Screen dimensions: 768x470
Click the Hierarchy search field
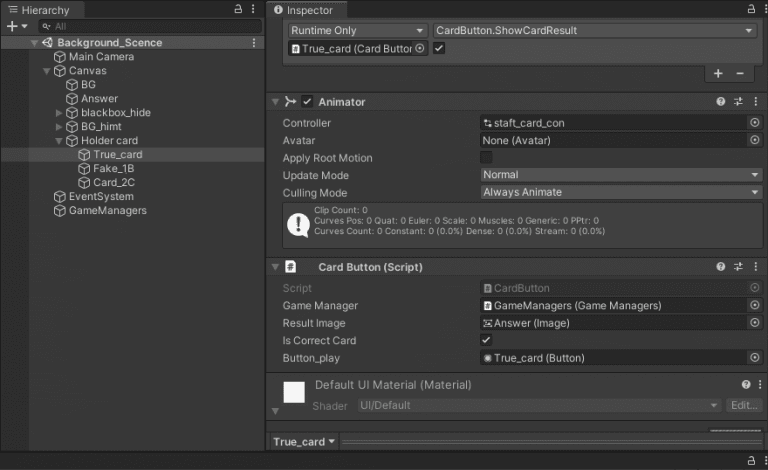coord(150,26)
